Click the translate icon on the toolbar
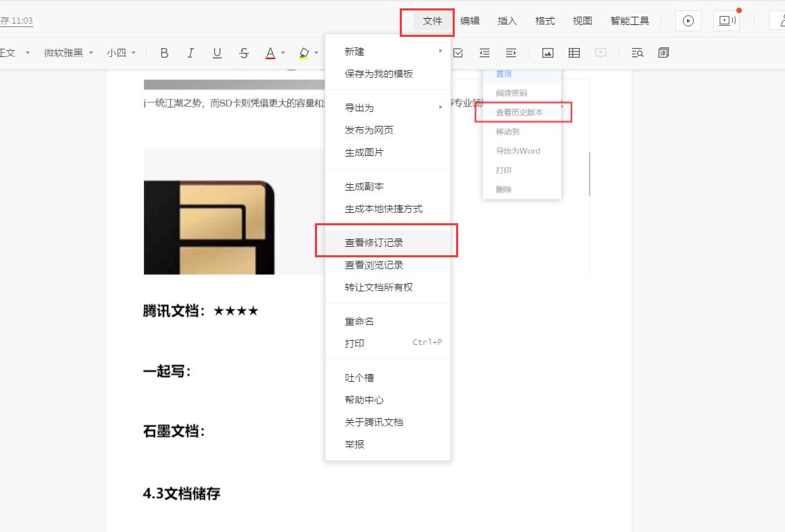785x532 pixels. pos(662,52)
